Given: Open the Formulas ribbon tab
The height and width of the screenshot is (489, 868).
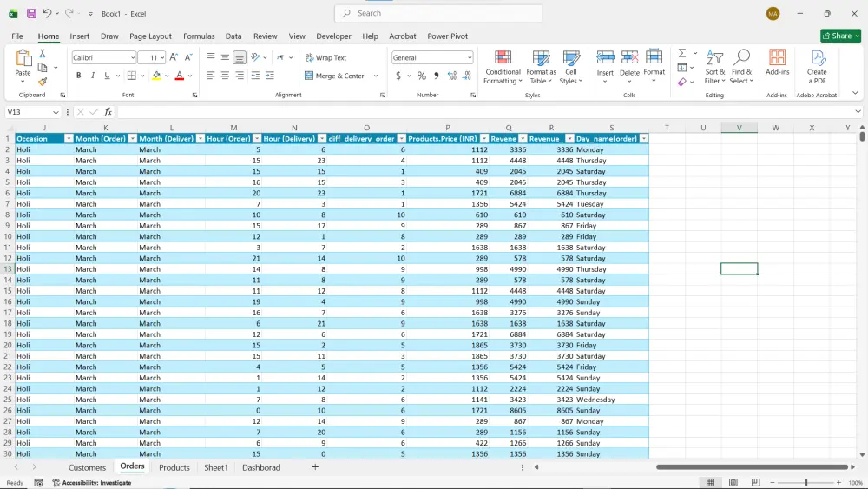Looking at the screenshot, I should coord(199,36).
